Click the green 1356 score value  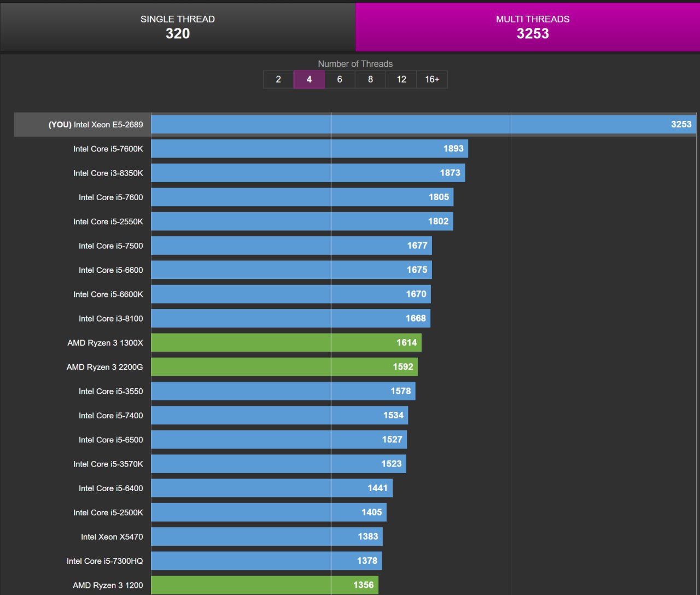[364, 585]
